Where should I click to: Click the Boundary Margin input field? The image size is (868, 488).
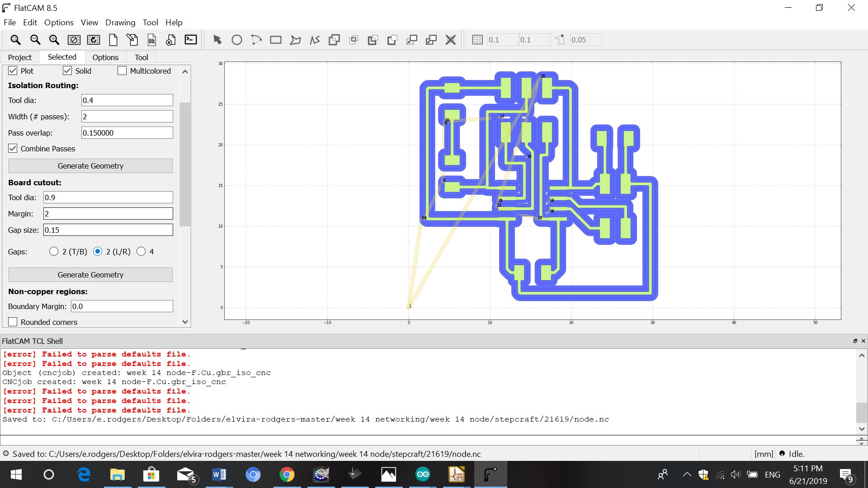click(x=122, y=306)
